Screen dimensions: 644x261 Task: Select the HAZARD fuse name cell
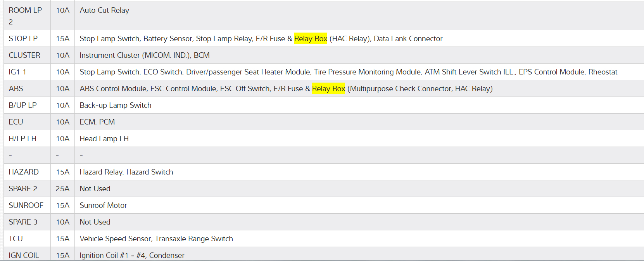tap(24, 172)
